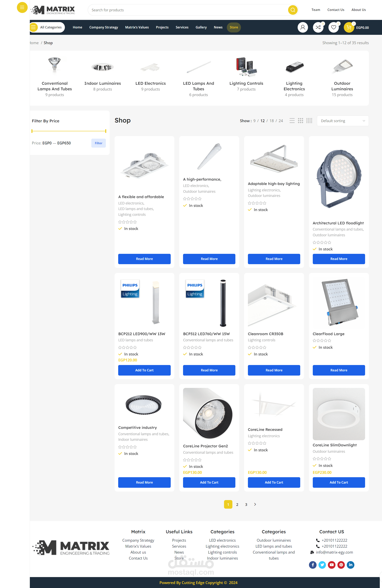Go to next page with pagination arrow
382x588 pixels.
[255, 504]
